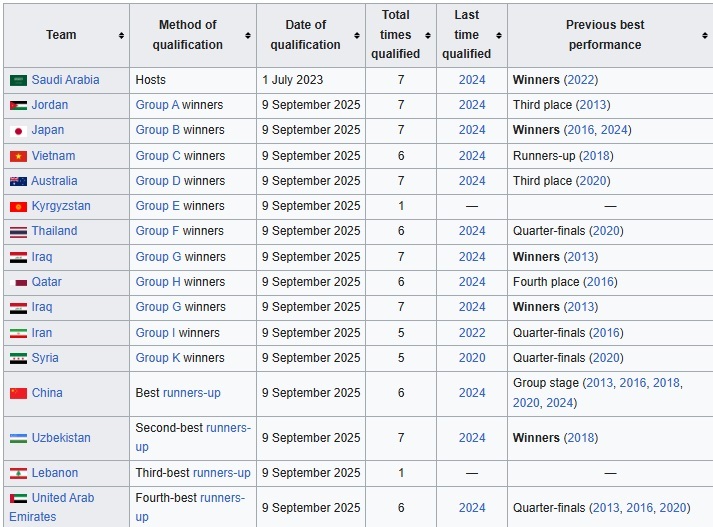The height and width of the screenshot is (527, 713).
Task: Sort by Total times qualified column
Action: 428,35
